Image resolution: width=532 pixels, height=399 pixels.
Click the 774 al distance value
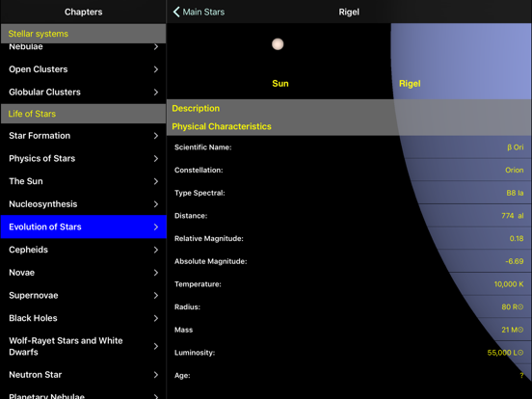513,216
